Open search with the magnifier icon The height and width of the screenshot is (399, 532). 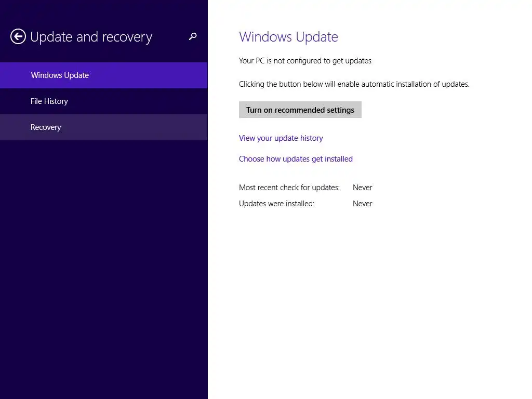[x=193, y=36]
